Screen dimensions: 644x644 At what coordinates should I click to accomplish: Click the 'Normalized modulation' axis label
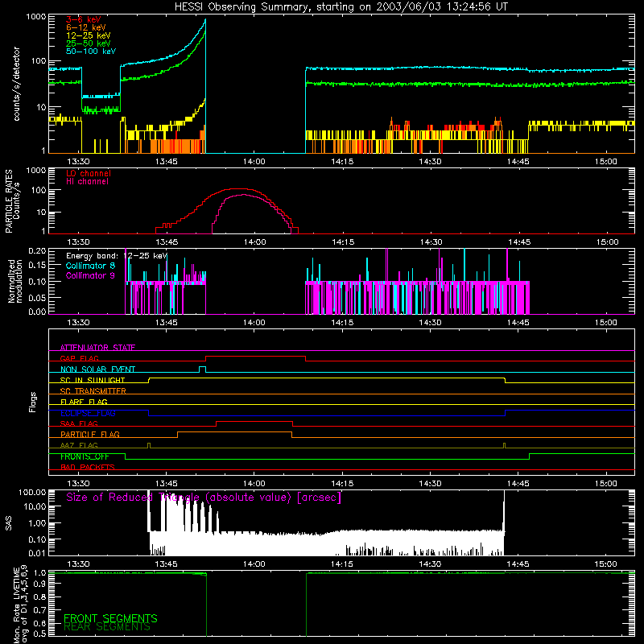point(15,281)
